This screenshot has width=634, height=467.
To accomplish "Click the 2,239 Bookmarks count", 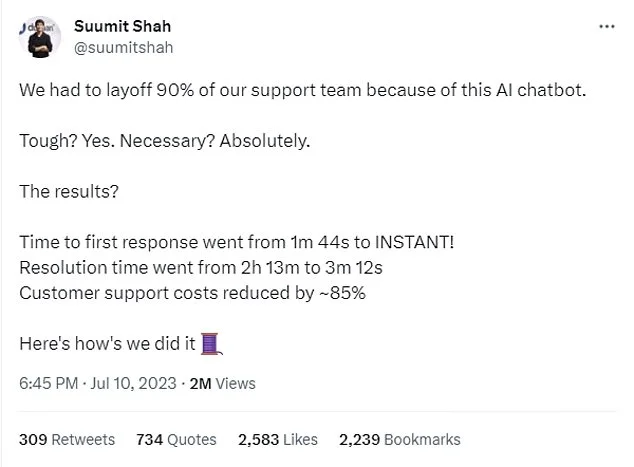I will pyautogui.click(x=400, y=439).
